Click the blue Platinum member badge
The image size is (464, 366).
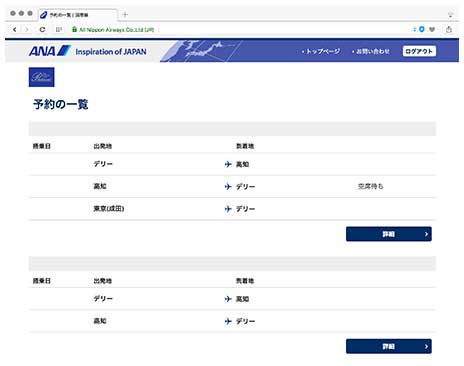(42, 77)
